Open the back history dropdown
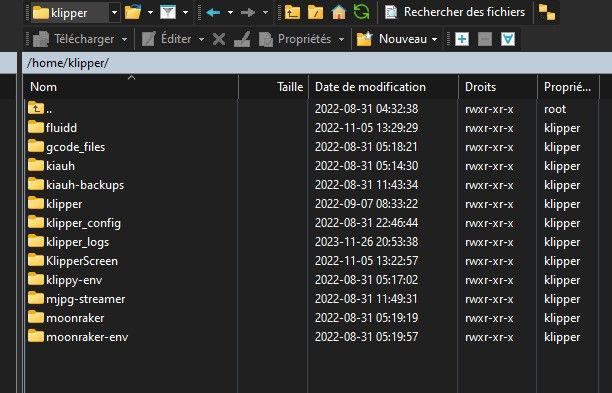This screenshot has width=612, height=393. click(x=230, y=13)
